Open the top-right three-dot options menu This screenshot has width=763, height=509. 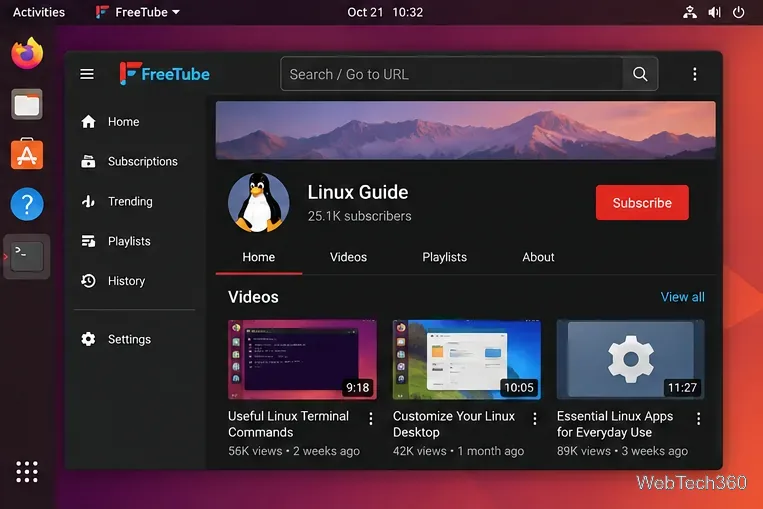pyautogui.click(x=694, y=74)
